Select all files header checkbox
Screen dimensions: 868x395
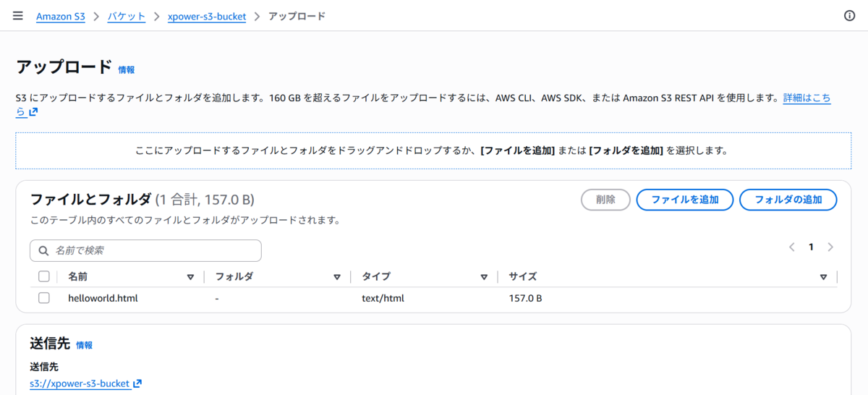44,276
